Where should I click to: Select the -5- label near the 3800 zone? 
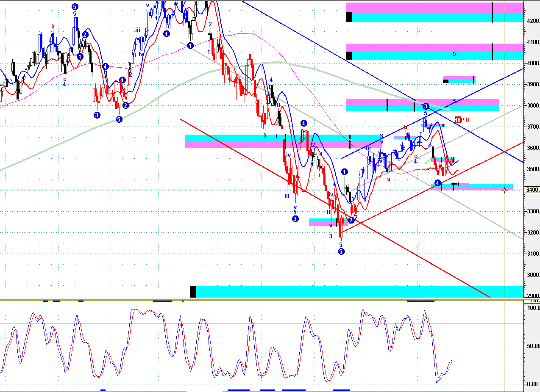[x=455, y=101]
